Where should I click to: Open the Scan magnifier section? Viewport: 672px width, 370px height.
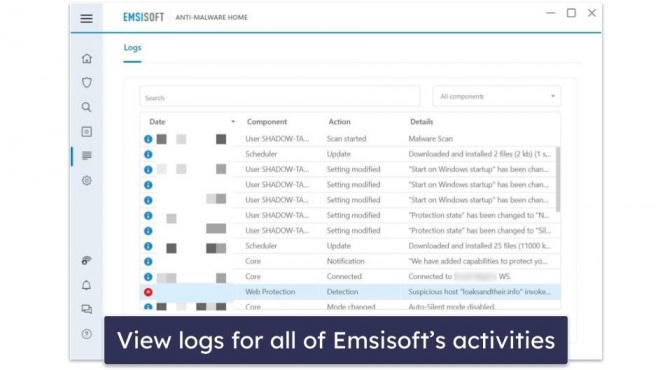87,107
